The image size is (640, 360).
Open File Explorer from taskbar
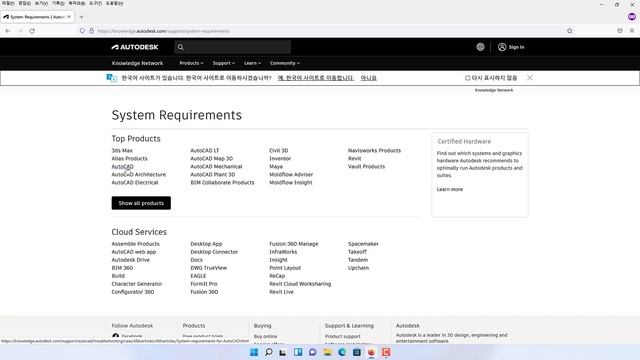point(327,352)
